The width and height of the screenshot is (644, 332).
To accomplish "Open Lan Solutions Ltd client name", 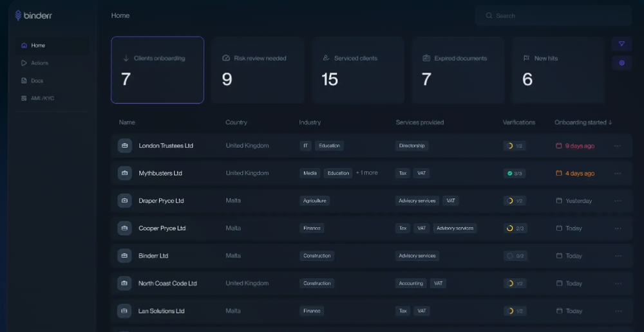I will [162, 311].
